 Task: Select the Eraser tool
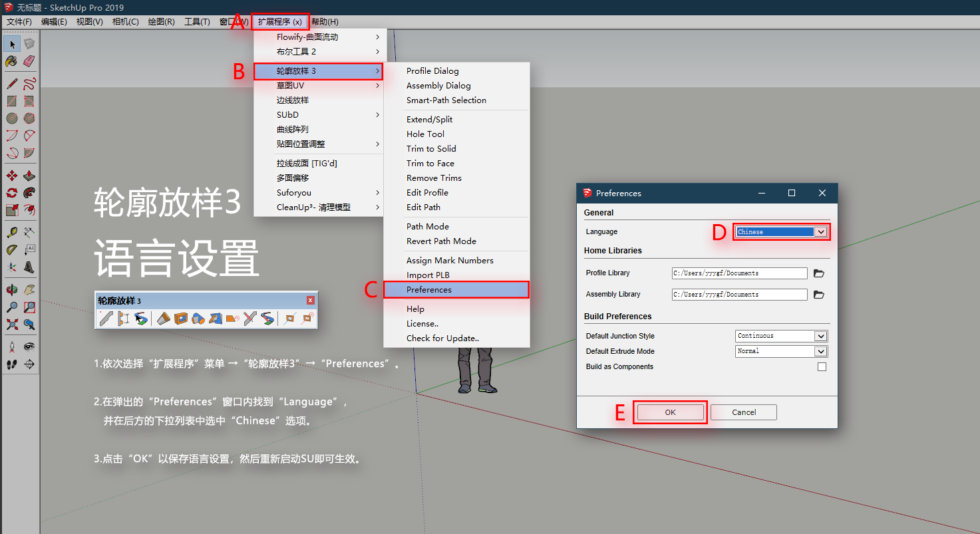point(29,61)
